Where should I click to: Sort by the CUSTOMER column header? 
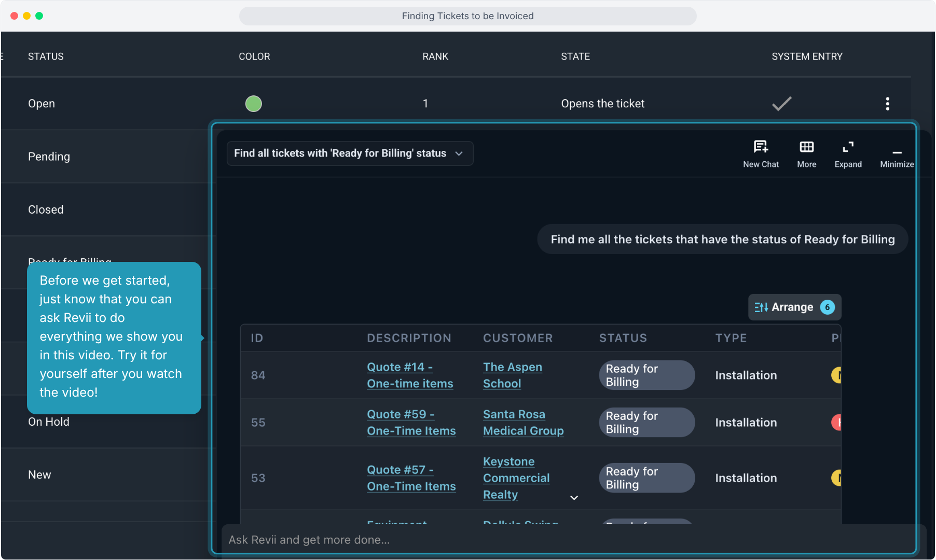tap(518, 338)
